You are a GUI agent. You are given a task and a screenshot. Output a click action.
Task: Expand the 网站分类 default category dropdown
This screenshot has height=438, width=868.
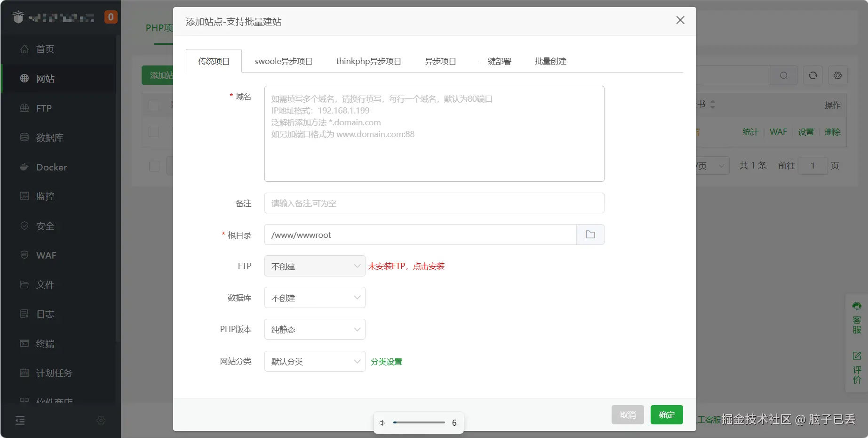tap(314, 361)
